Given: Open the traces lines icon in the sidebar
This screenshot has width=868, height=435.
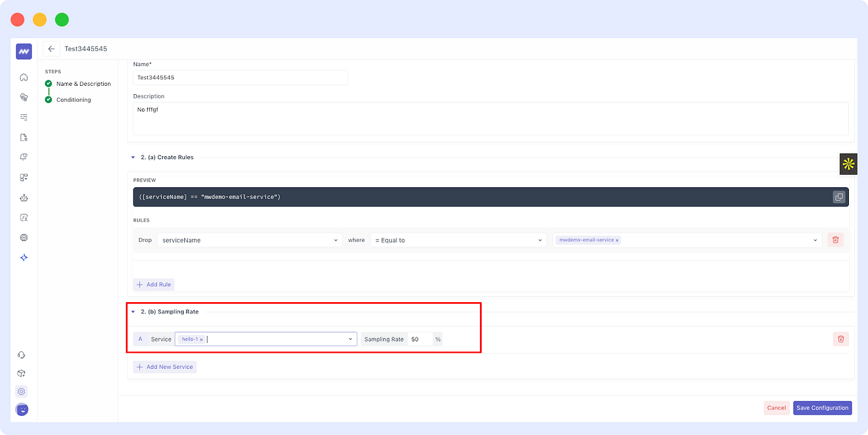Looking at the screenshot, I should 24,117.
